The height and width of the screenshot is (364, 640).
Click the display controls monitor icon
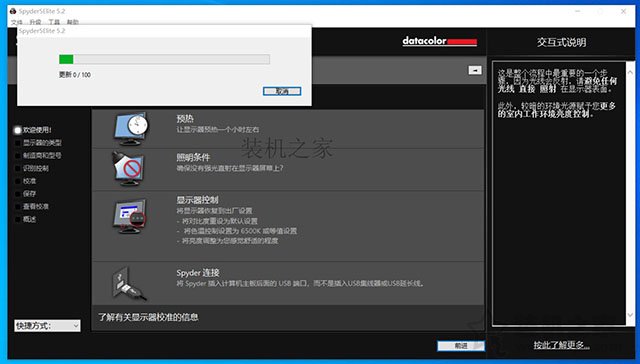(x=129, y=216)
